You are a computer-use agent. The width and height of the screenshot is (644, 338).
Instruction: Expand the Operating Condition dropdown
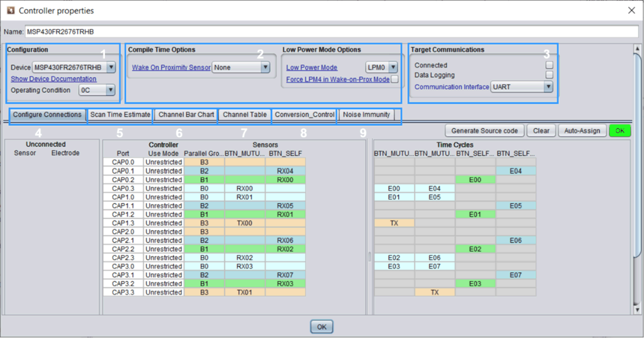click(111, 90)
